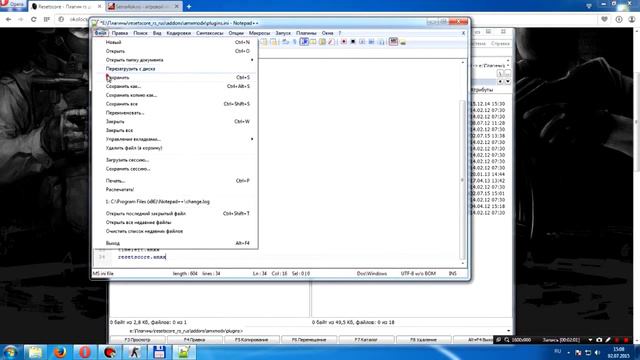640x360 pixels.
Task: Choose Очистить список недавних файлов
Action: point(176,231)
